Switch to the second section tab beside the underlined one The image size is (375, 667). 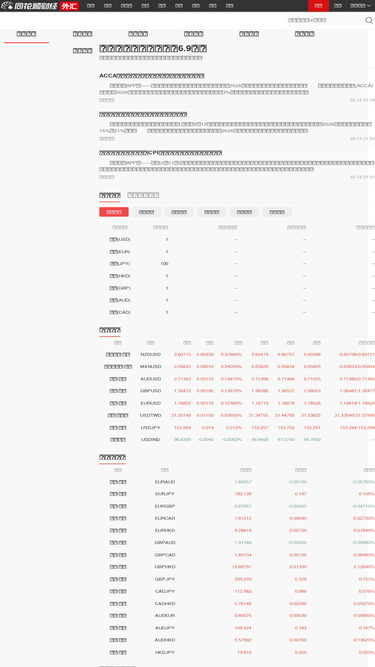pyautogui.click(x=143, y=195)
